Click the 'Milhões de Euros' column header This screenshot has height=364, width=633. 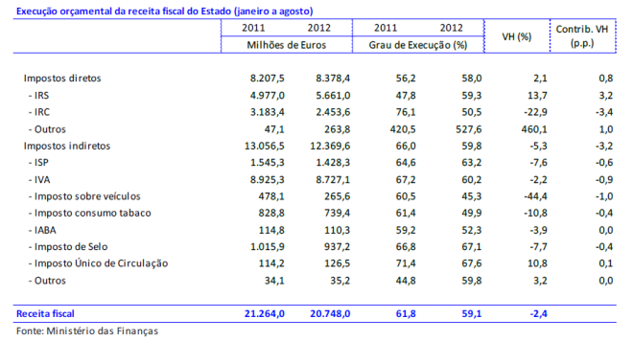[x=287, y=45]
